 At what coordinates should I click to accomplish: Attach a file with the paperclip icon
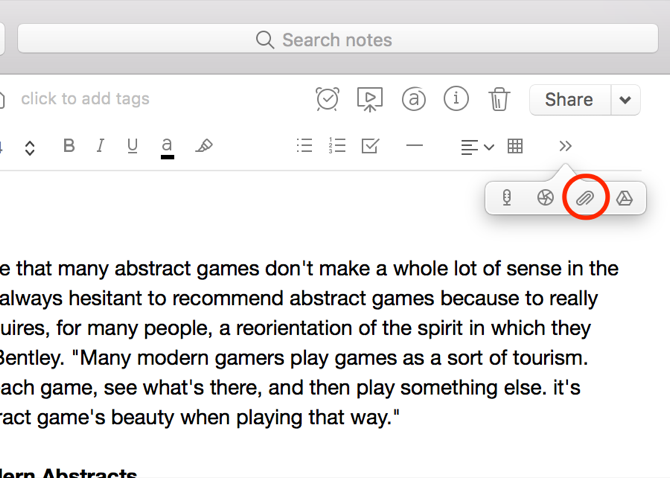[585, 198]
